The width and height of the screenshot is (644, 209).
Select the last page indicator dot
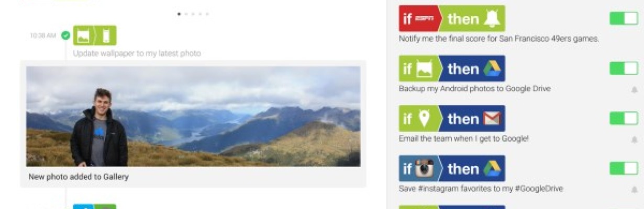click(x=207, y=14)
